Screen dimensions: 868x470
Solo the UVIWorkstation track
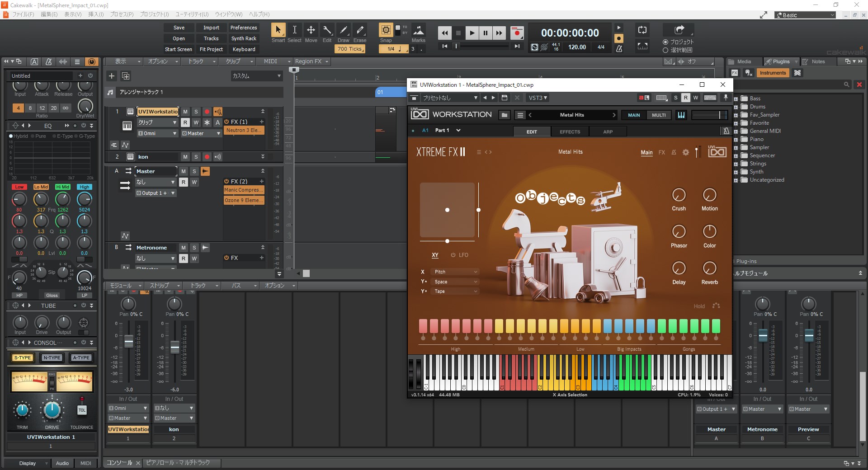pyautogui.click(x=196, y=112)
